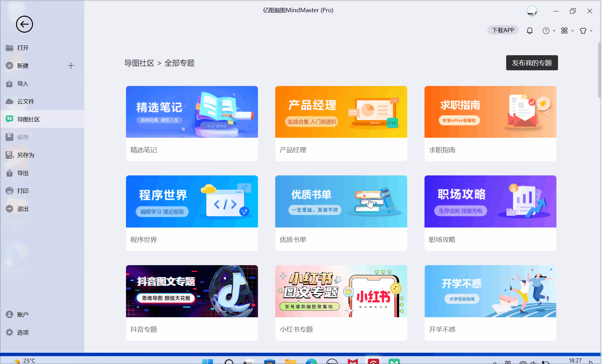The height and width of the screenshot is (364, 602).
Task: Click the import icon beside 导入
Action: (x=9, y=83)
